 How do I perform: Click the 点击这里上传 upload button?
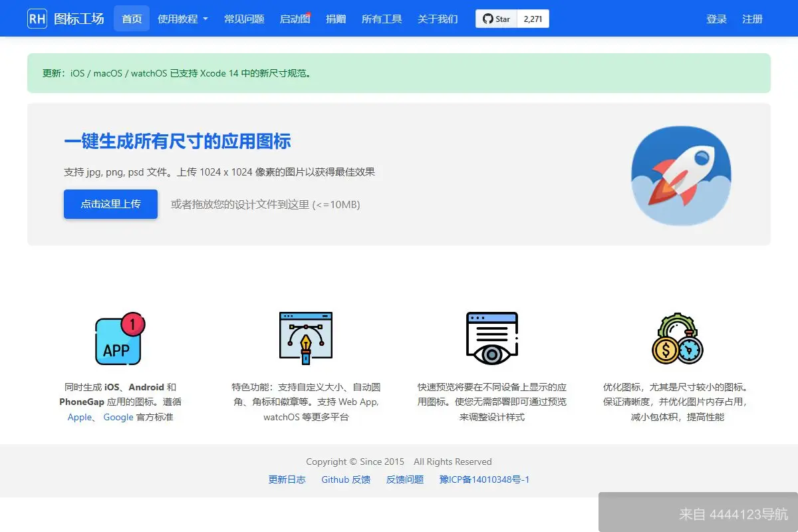tap(110, 204)
